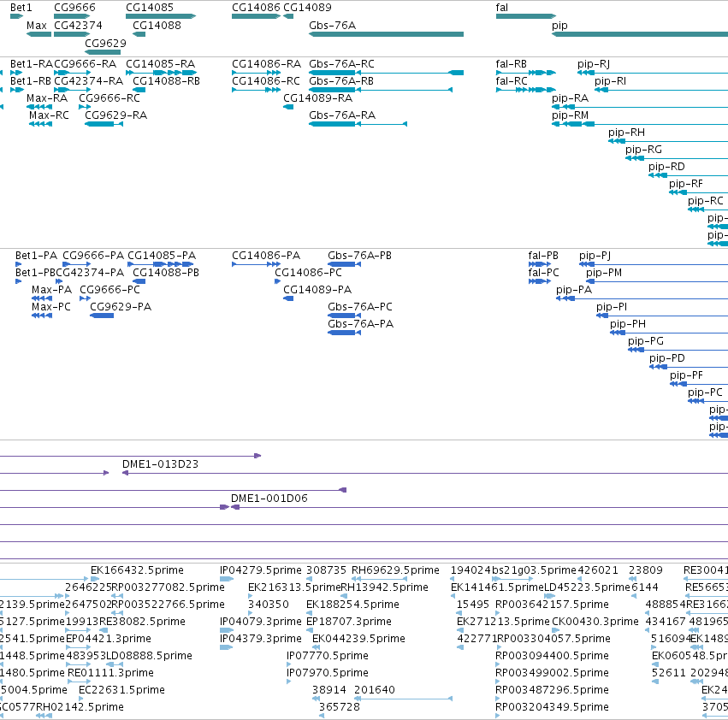The width and height of the screenshot is (728, 720).
Task: Open transcript pip-RD label
Action: click(x=666, y=167)
